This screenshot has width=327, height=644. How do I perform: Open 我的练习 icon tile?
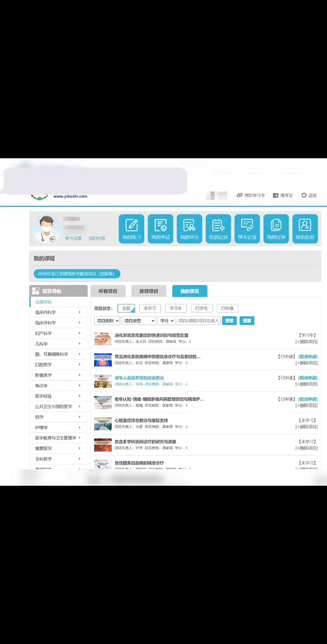pos(132,229)
